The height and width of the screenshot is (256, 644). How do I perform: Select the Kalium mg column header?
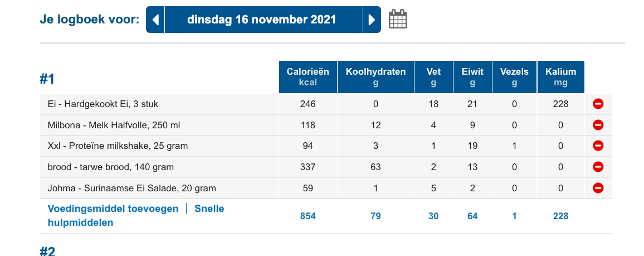[x=561, y=77]
